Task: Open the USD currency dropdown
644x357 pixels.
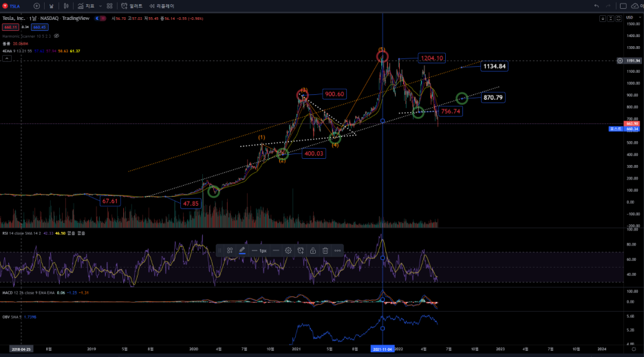Action: point(632,18)
